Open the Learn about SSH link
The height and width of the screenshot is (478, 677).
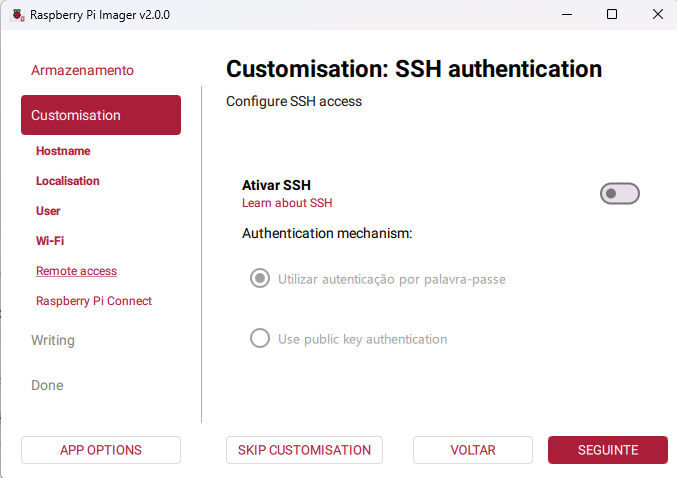pyautogui.click(x=287, y=203)
